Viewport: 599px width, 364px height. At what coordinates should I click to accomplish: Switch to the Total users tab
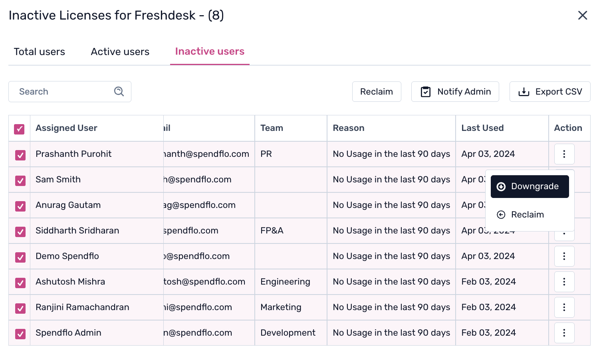40,51
